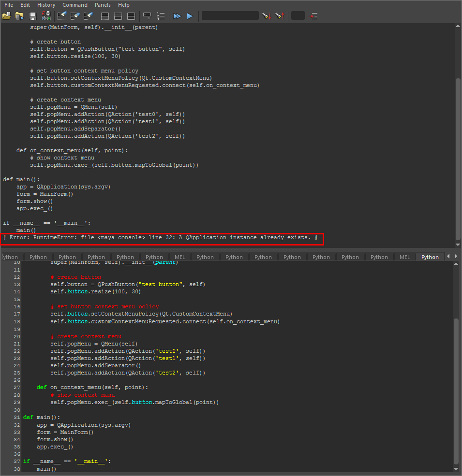Save the script to the shelf
This screenshot has height=476, width=462.
click(x=46, y=16)
